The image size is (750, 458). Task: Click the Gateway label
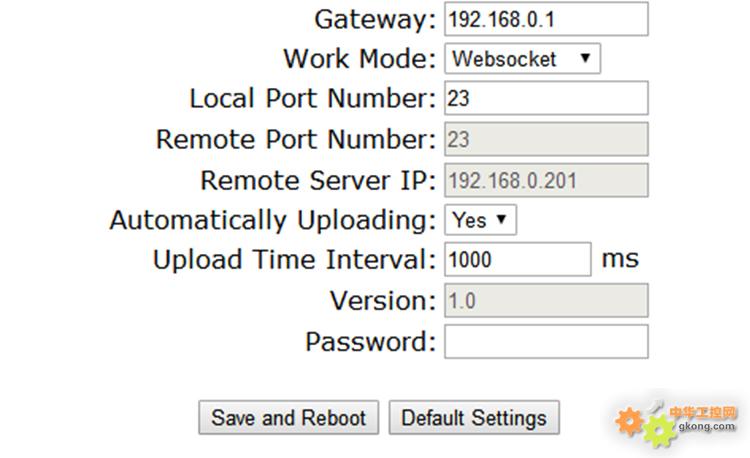(375, 21)
